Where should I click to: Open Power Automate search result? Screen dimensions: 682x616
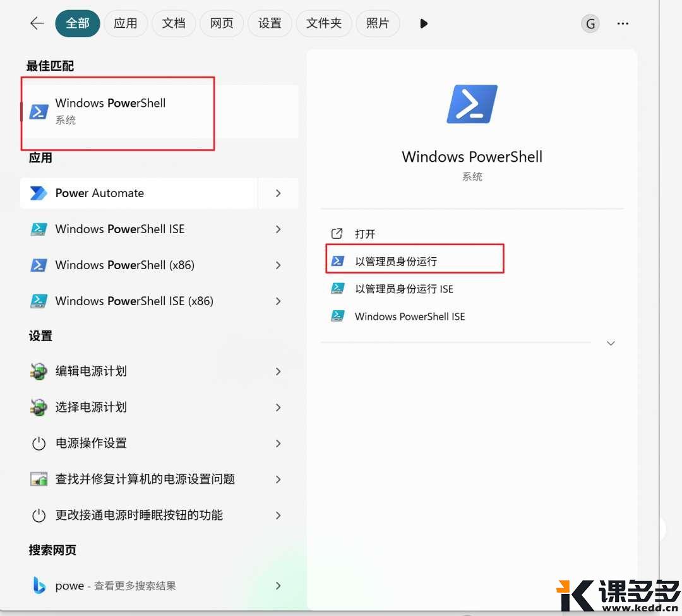click(139, 193)
